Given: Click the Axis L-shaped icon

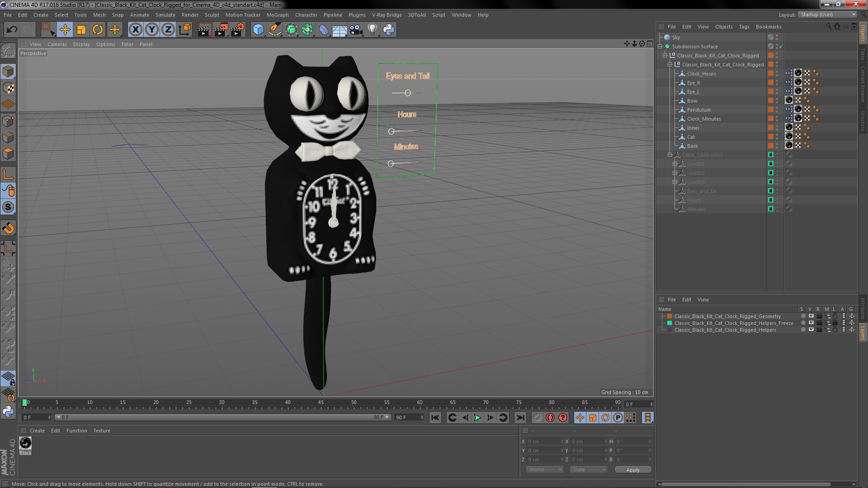Looking at the screenshot, I should tap(8, 174).
